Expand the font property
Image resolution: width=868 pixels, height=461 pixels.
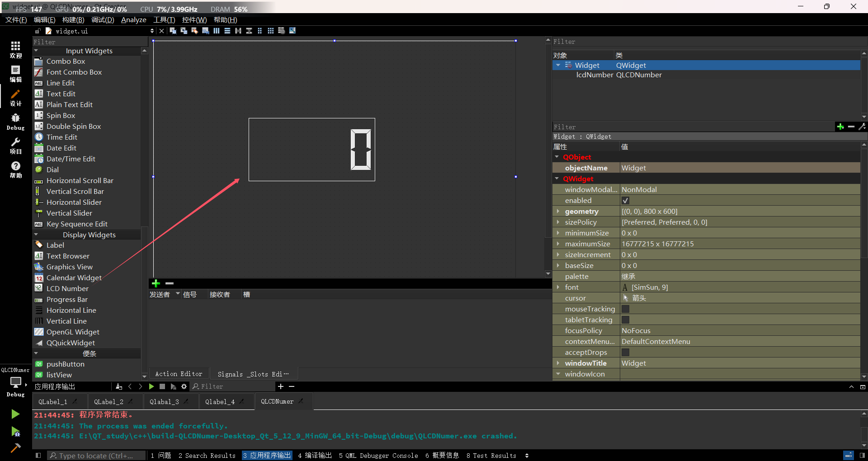pyautogui.click(x=558, y=287)
